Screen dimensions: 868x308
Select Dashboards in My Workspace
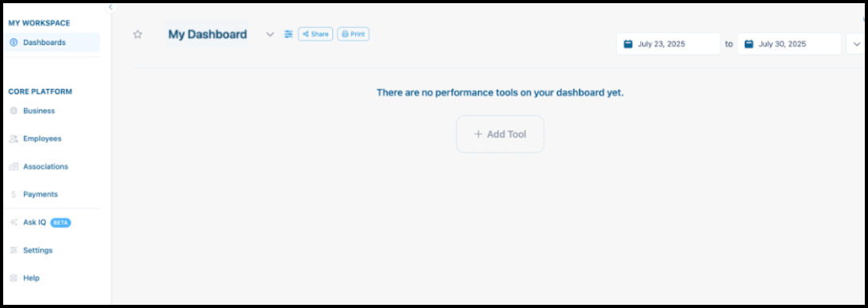[52, 43]
